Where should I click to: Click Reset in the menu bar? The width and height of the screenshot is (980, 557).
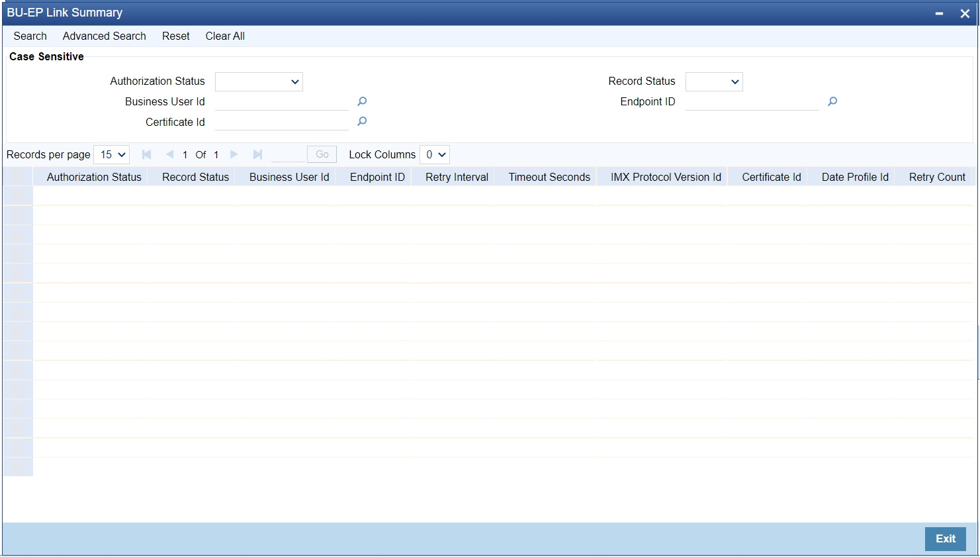click(176, 36)
